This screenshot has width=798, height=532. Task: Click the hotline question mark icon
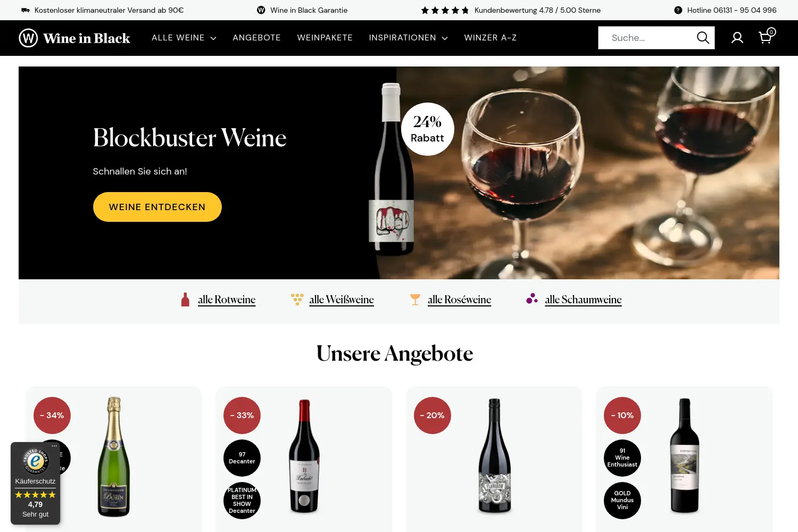coord(678,10)
